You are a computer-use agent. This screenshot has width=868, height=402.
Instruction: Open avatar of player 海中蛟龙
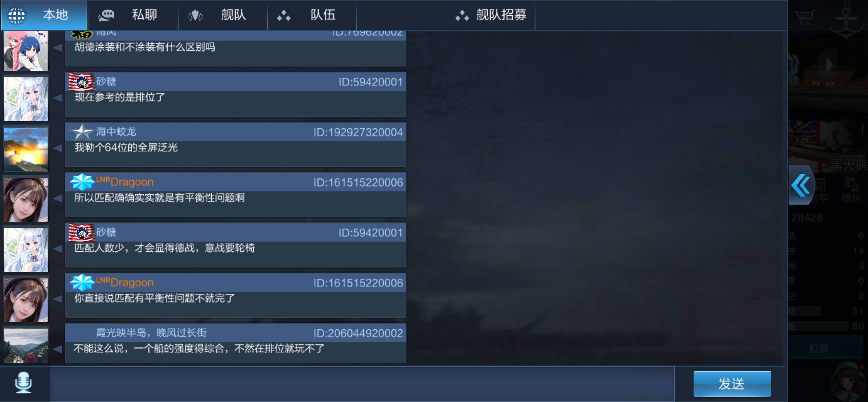point(26,149)
